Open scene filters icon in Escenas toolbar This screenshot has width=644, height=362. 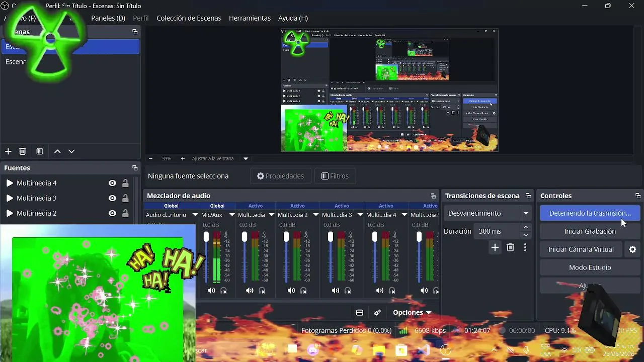tap(40, 151)
